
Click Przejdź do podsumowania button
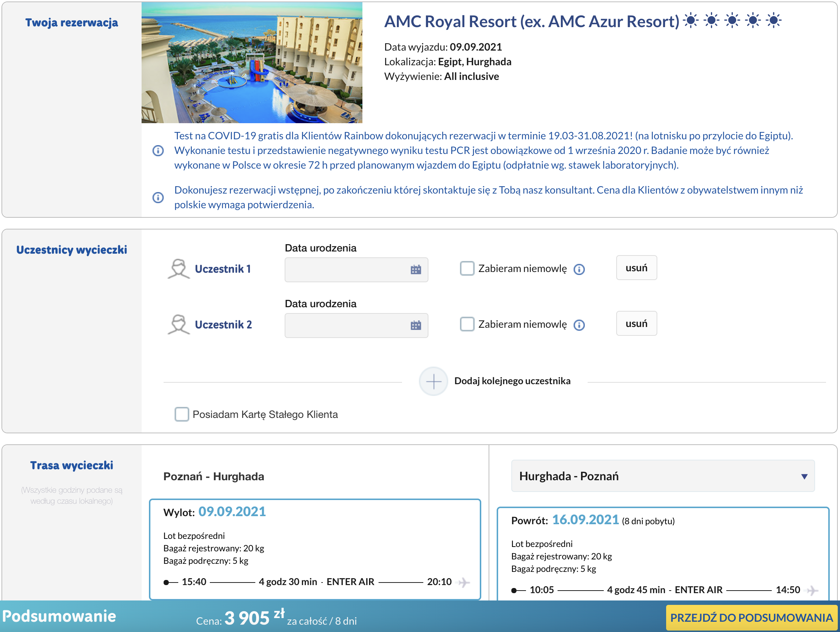pos(751,618)
